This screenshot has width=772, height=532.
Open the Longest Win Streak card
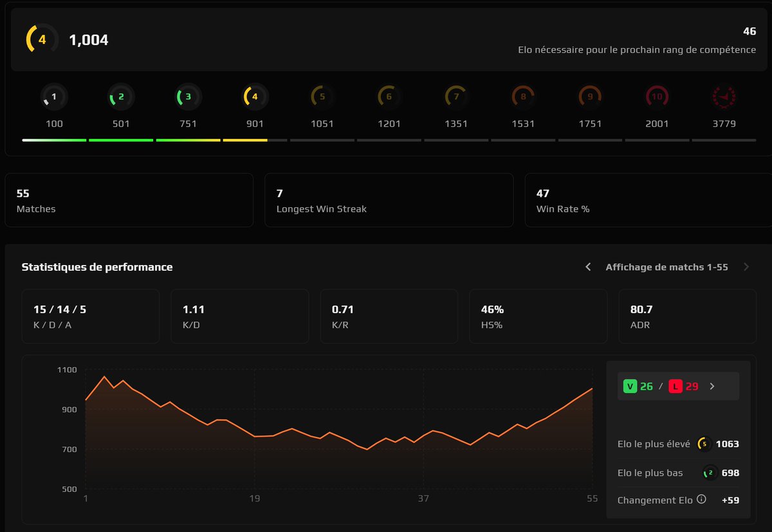coord(389,200)
